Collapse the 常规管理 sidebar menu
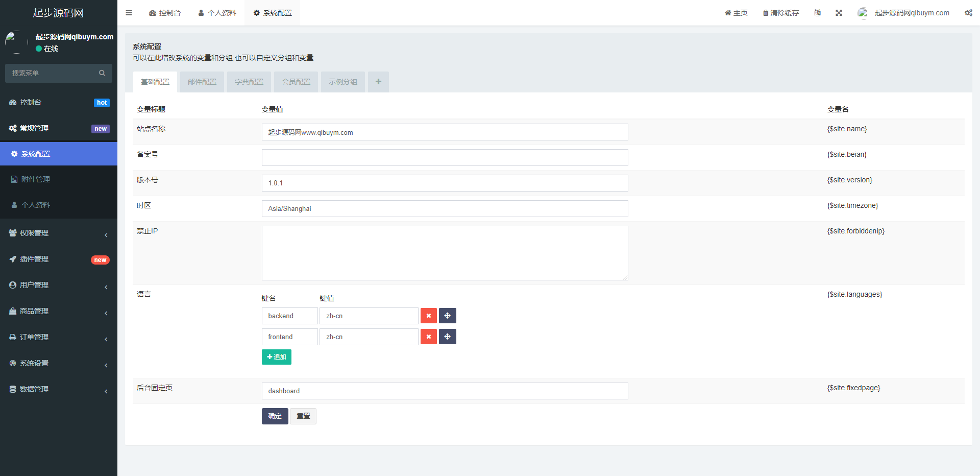This screenshot has height=476, width=980. point(59,128)
